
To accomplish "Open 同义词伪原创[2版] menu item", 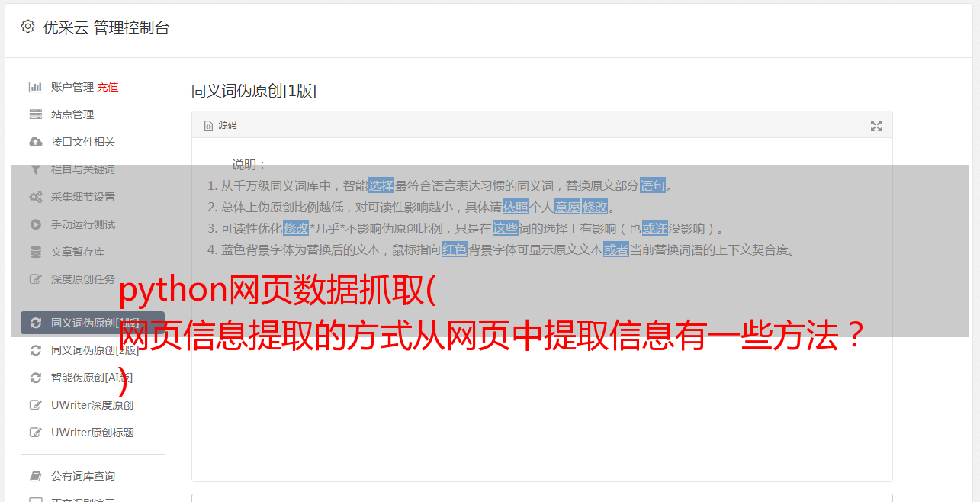I will 95,350.
